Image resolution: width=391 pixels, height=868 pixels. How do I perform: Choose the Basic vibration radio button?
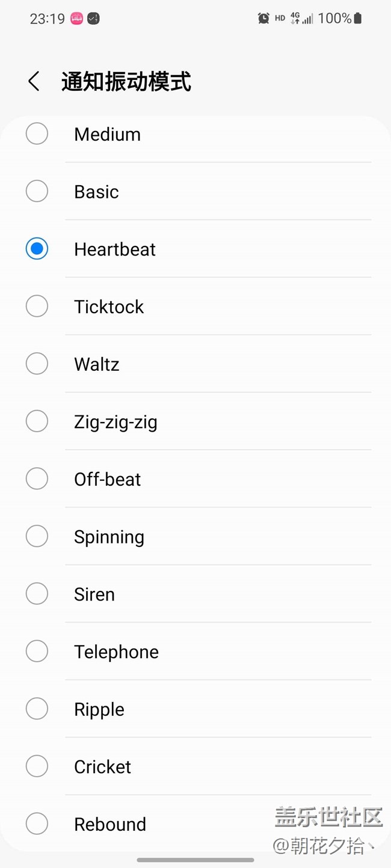click(37, 191)
